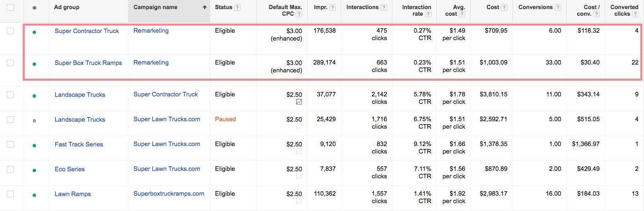Open Conversions column help icon

(558, 7)
